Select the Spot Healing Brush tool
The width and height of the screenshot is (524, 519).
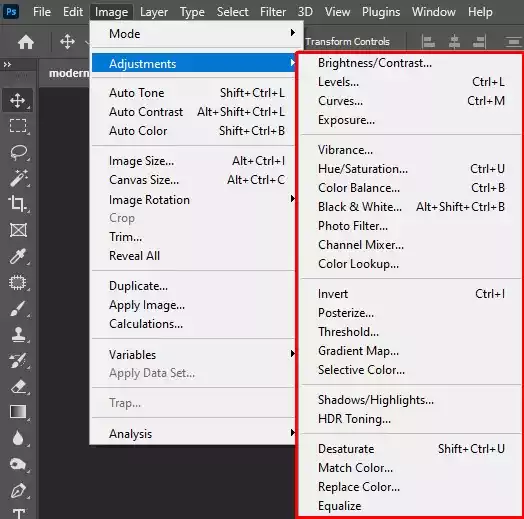[x=18, y=283]
